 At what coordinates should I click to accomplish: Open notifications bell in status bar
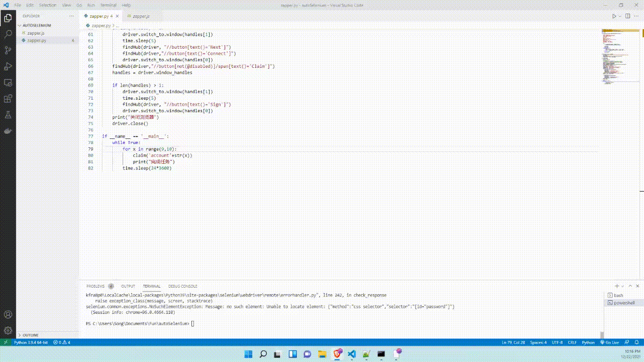coord(637,342)
